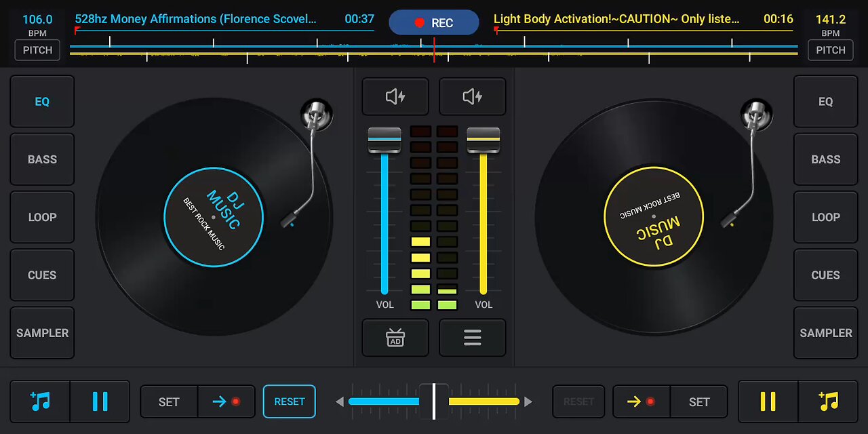Click the 141.2 BPM readout
This screenshot has width=868, height=434.
pyautogui.click(x=830, y=20)
